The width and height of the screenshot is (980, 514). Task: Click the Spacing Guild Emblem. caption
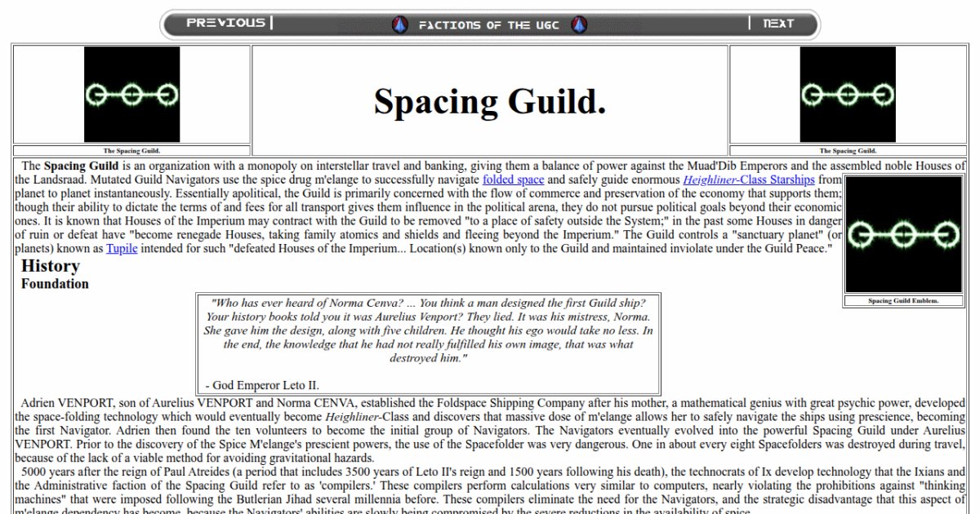point(903,301)
